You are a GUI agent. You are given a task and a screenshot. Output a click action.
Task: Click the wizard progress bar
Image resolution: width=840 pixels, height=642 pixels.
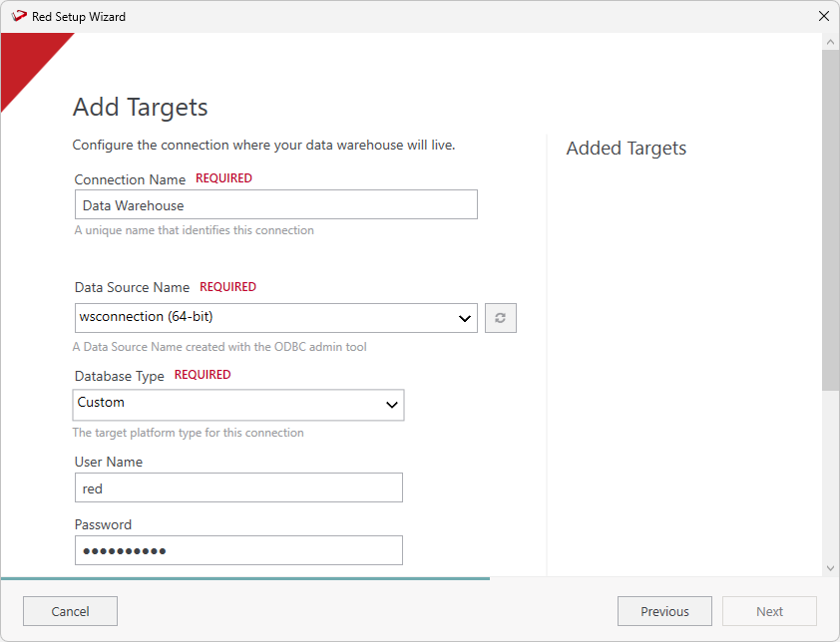click(x=244, y=578)
